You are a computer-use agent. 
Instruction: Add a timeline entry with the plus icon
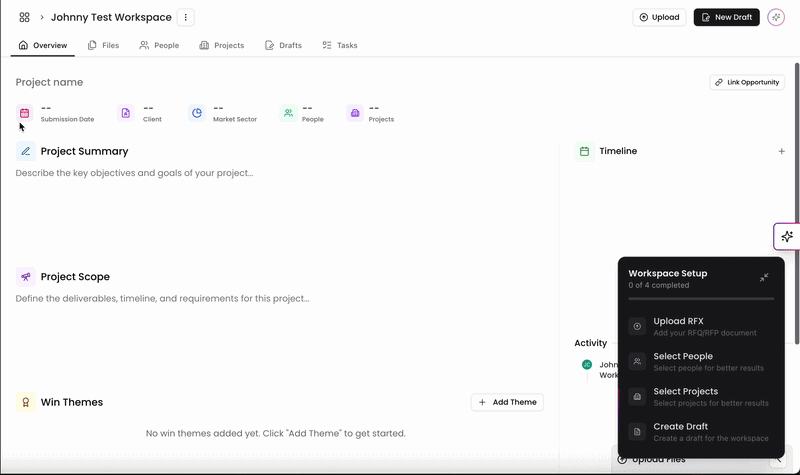781,151
